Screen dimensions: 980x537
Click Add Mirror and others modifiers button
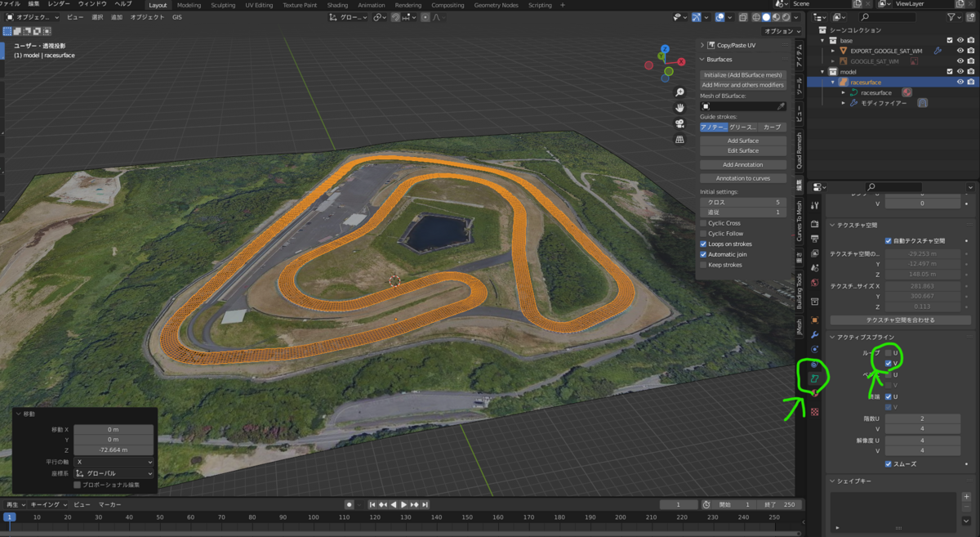click(x=743, y=85)
